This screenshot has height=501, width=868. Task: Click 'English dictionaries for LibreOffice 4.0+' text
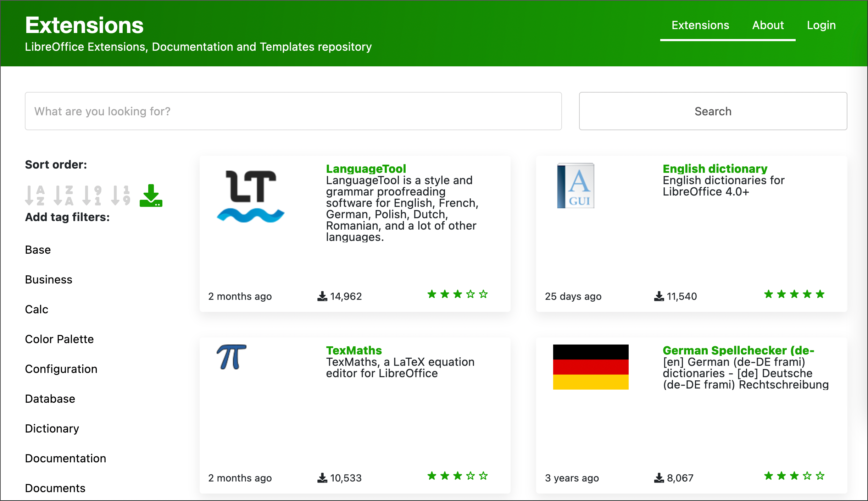click(x=724, y=186)
